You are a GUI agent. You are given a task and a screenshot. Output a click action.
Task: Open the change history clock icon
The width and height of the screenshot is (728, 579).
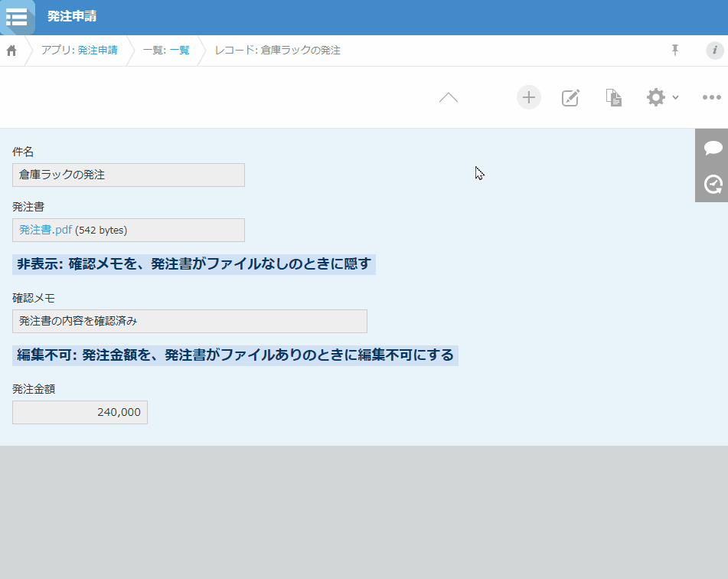pyautogui.click(x=713, y=185)
